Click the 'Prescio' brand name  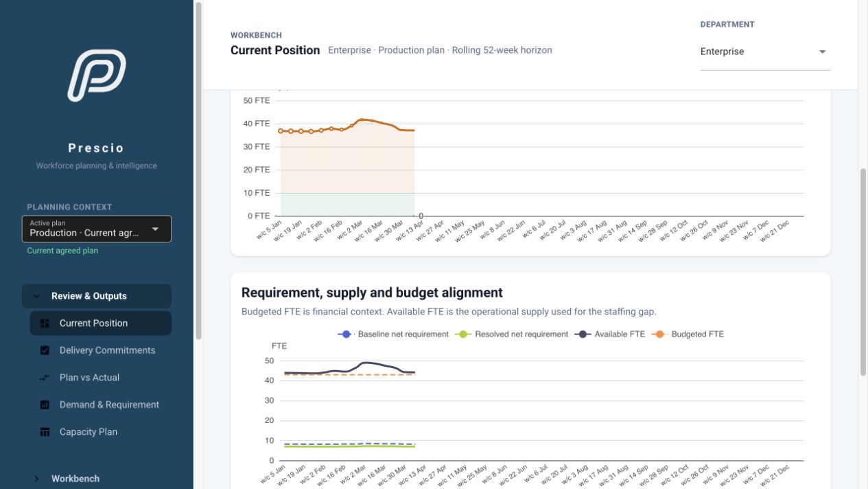(x=97, y=148)
